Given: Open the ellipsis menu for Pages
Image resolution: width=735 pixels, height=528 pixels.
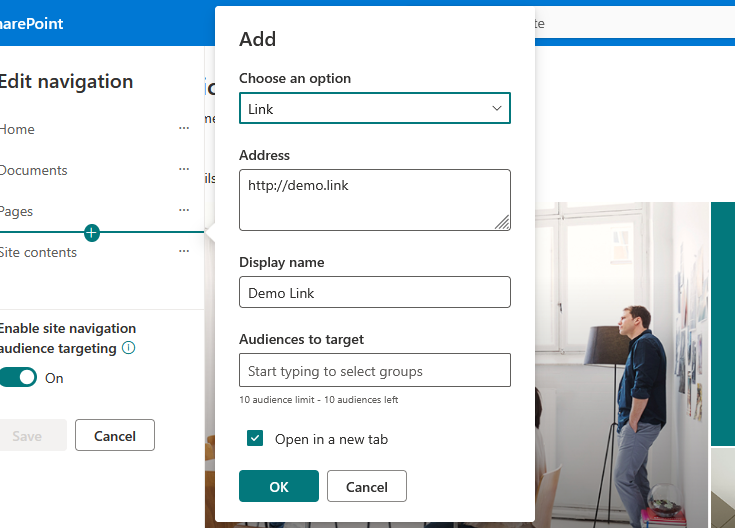Looking at the screenshot, I should pos(184,210).
